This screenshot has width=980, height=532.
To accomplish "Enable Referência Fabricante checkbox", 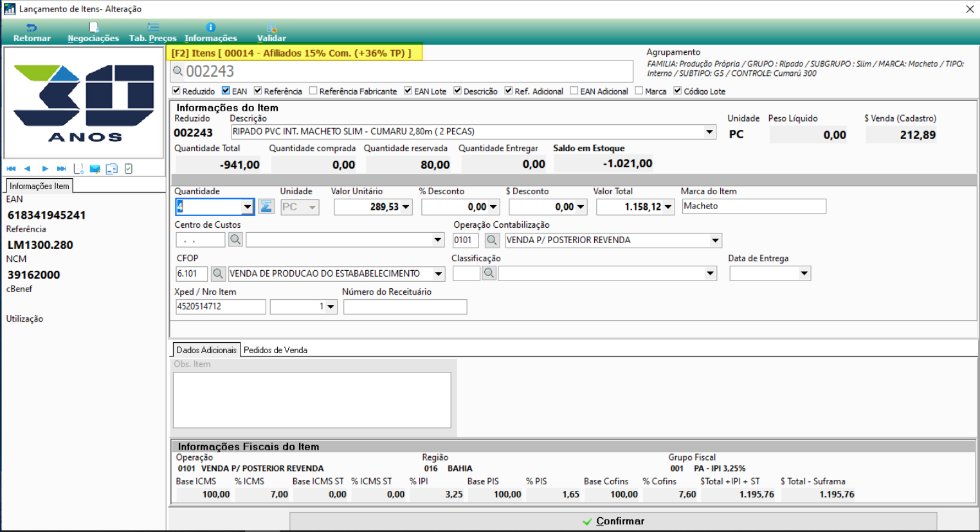I will click(x=313, y=91).
